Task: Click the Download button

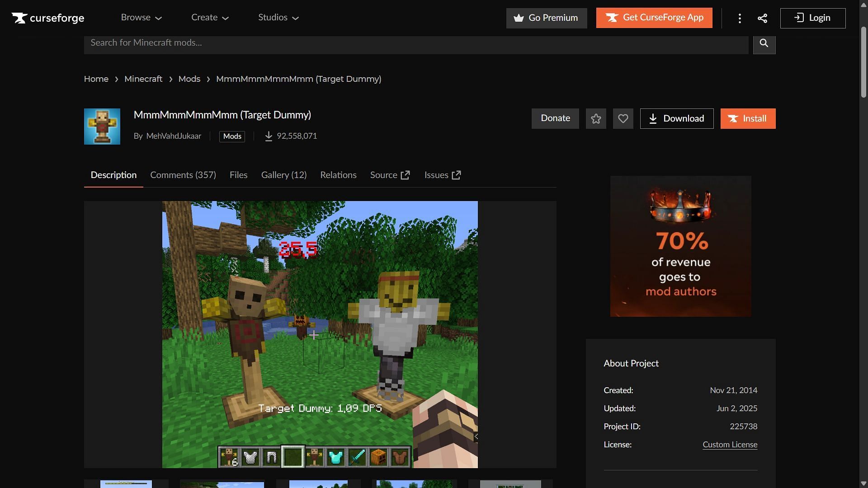Action: (x=677, y=118)
